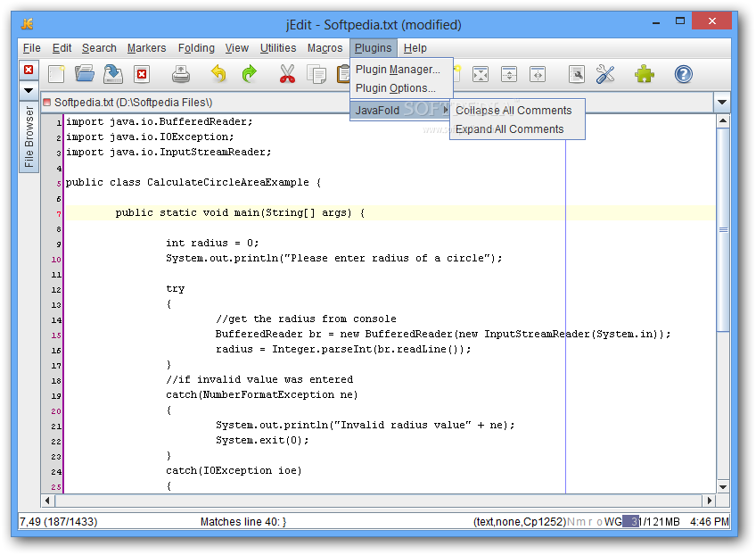
Task: Click the 4:46 PM clock
Action: click(x=710, y=522)
